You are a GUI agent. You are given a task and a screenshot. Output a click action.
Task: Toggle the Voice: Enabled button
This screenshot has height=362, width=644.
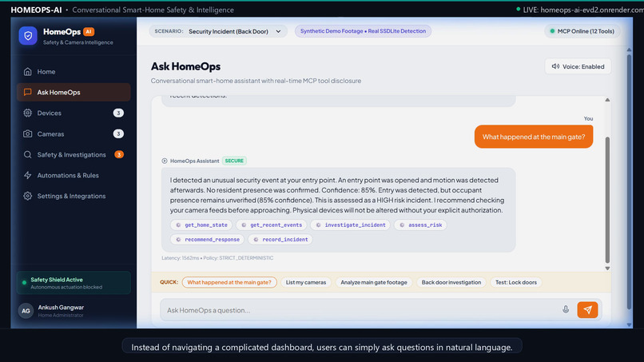click(578, 66)
